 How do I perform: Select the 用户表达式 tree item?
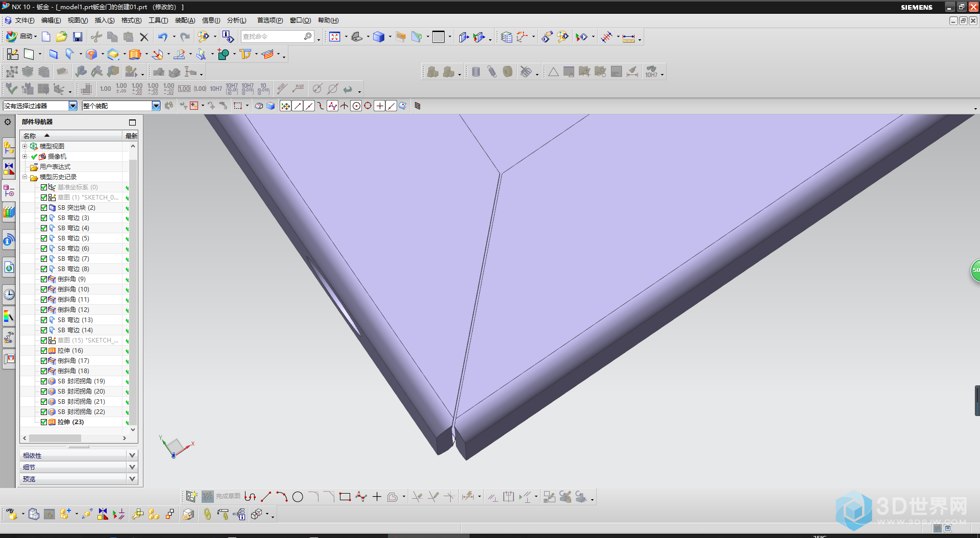(55, 167)
